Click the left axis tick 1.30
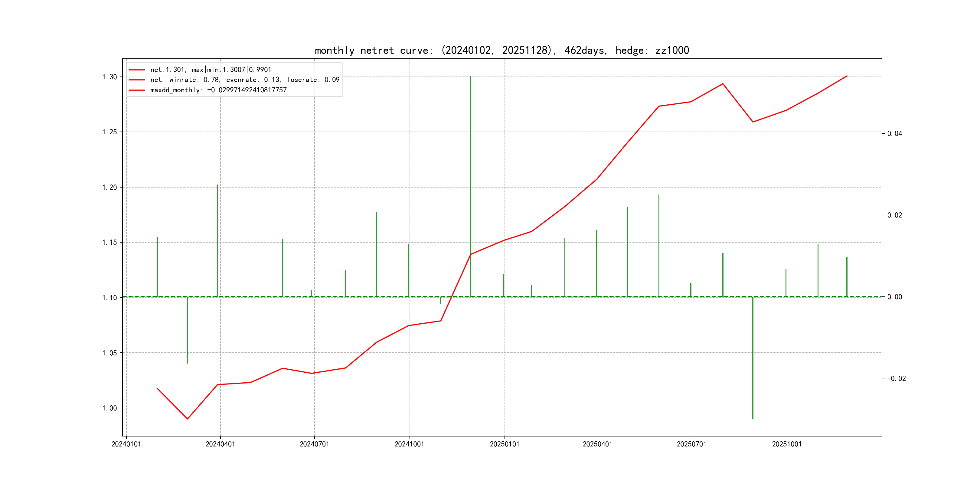980x490 pixels. tap(109, 77)
